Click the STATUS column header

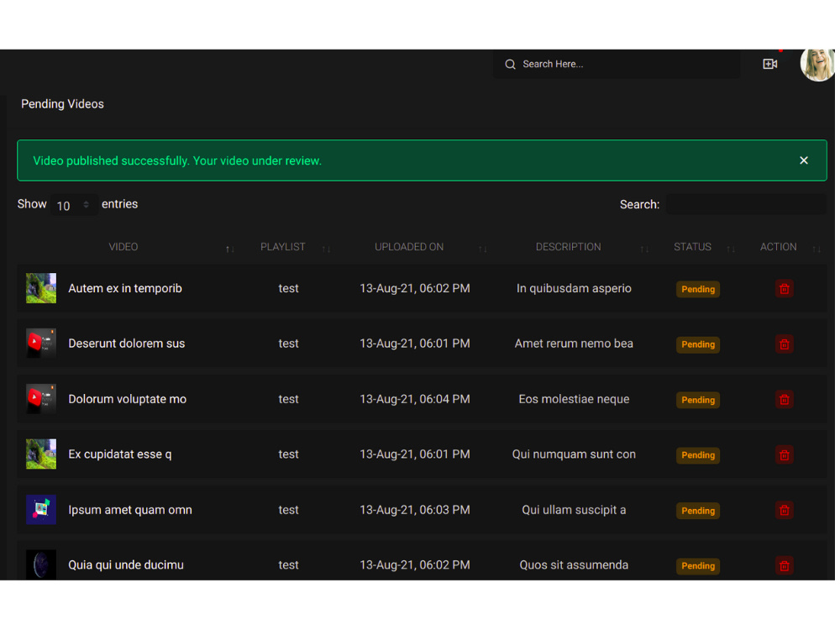693,247
